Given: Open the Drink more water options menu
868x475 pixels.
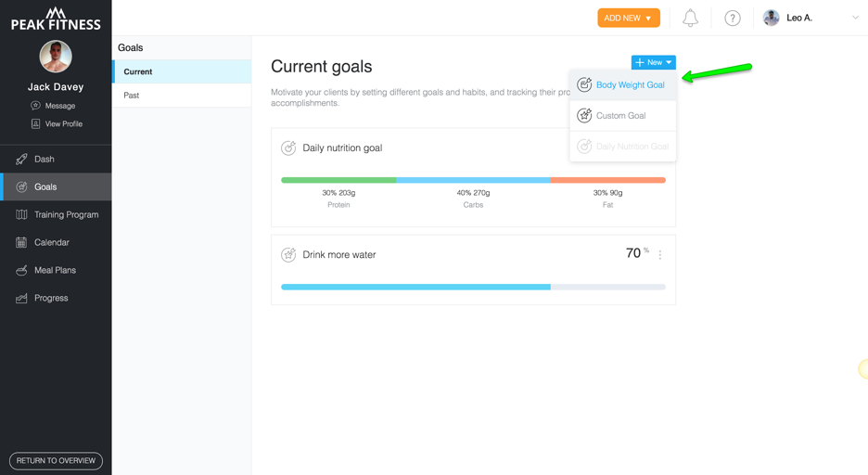Looking at the screenshot, I should pyautogui.click(x=660, y=254).
